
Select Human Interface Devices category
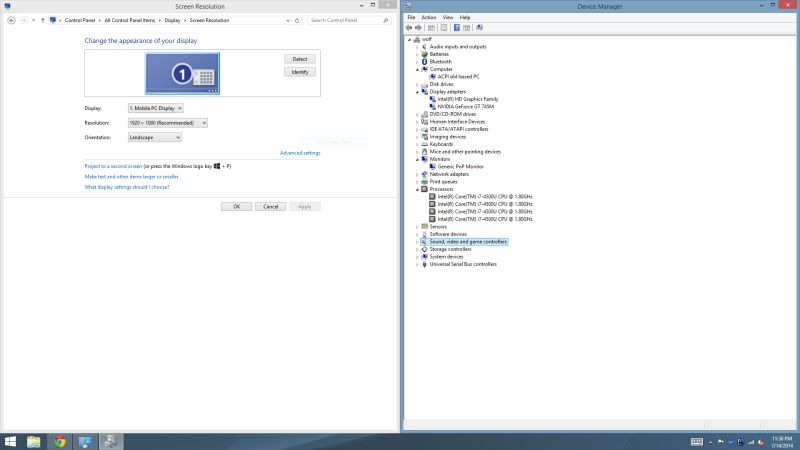click(457, 122)
